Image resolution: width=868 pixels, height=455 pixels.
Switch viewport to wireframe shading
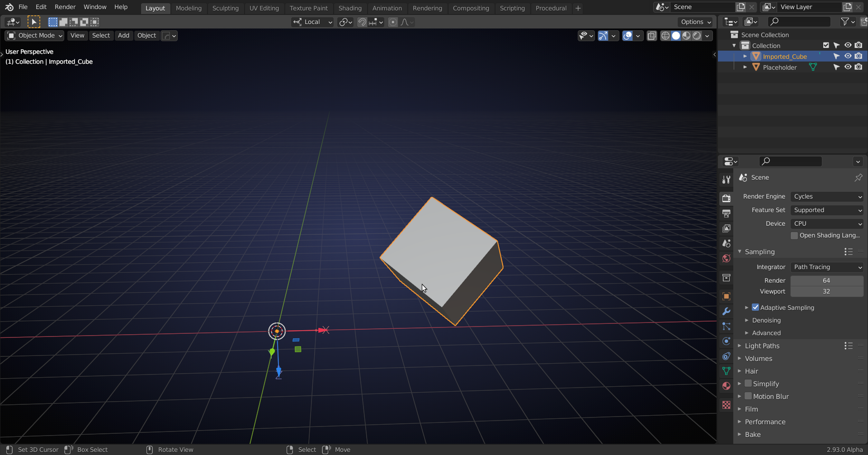665,36
